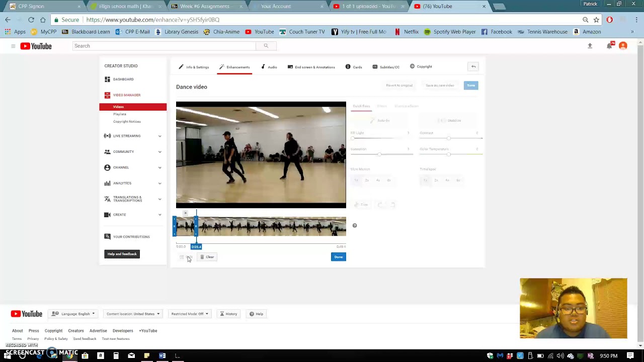The width and height of the screenshot is (644, 362).
Task: Open the Chrome icon in the taskbar
Action: click(69, 355)
